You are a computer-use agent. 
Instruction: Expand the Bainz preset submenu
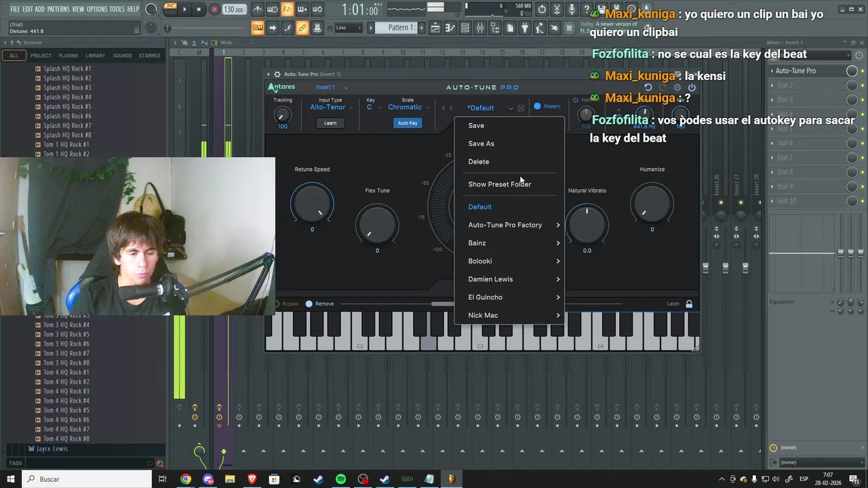click(x=509, y=243)
